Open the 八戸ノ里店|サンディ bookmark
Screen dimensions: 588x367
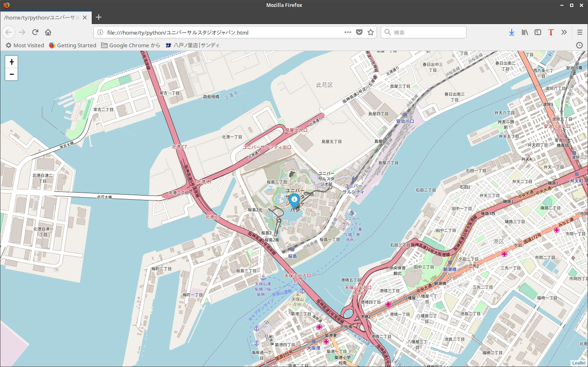pyautogui.click(x=192, y=45)
